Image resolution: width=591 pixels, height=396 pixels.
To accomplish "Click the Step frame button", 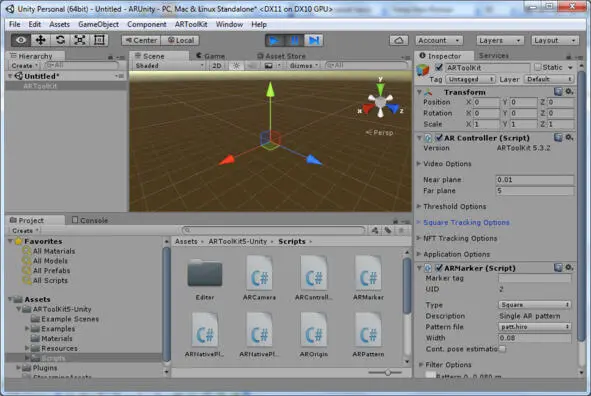I will click(x=314, y=40).
